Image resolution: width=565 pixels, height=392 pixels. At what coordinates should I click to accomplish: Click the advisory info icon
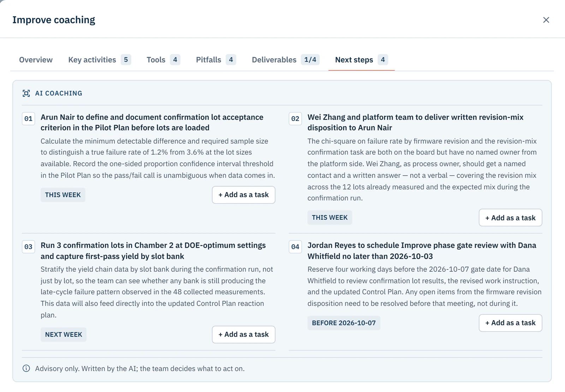pyautogui.click(x=26, y=368)
